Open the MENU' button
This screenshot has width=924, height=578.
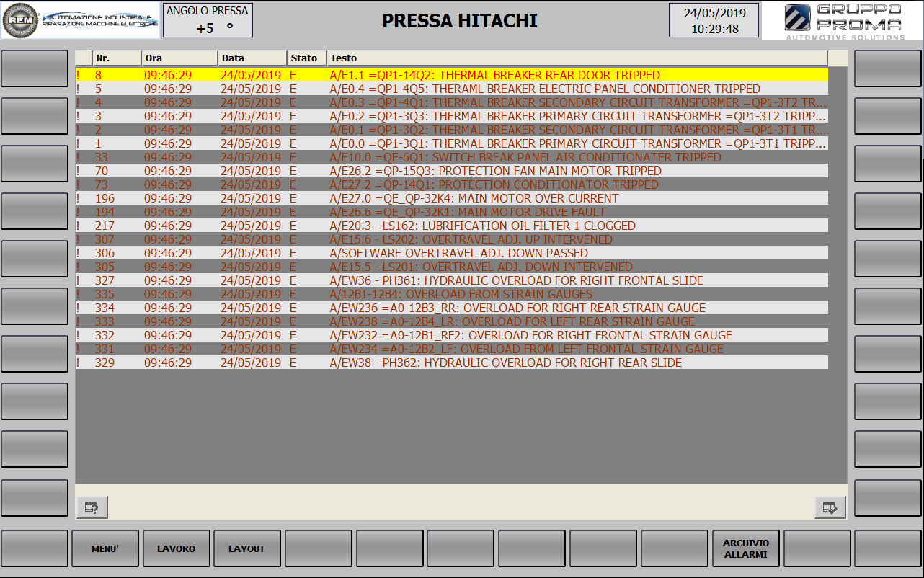(105, 548)
